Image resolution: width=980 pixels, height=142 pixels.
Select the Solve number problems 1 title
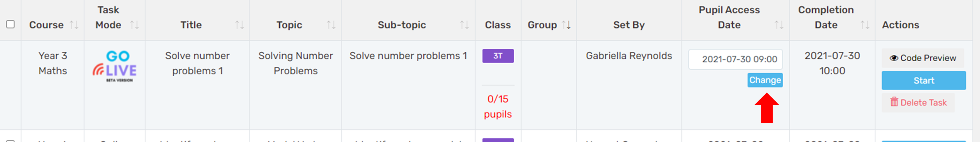(x=198, y=64)
